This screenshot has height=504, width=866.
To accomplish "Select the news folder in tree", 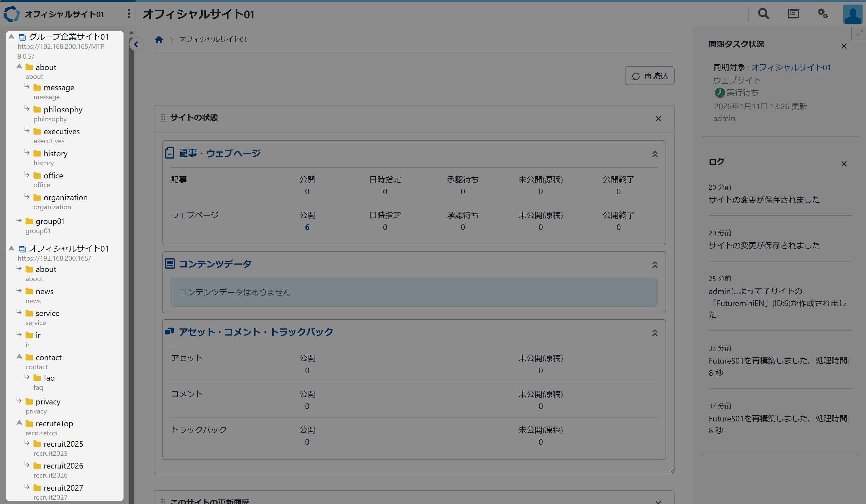I will pyautogui.click(x=44, y=292).
